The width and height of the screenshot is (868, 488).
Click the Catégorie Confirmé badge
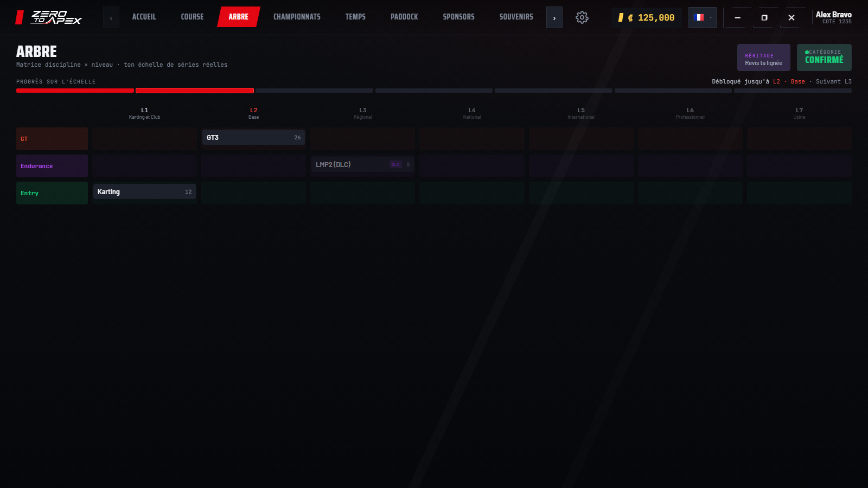coord(824,57)
